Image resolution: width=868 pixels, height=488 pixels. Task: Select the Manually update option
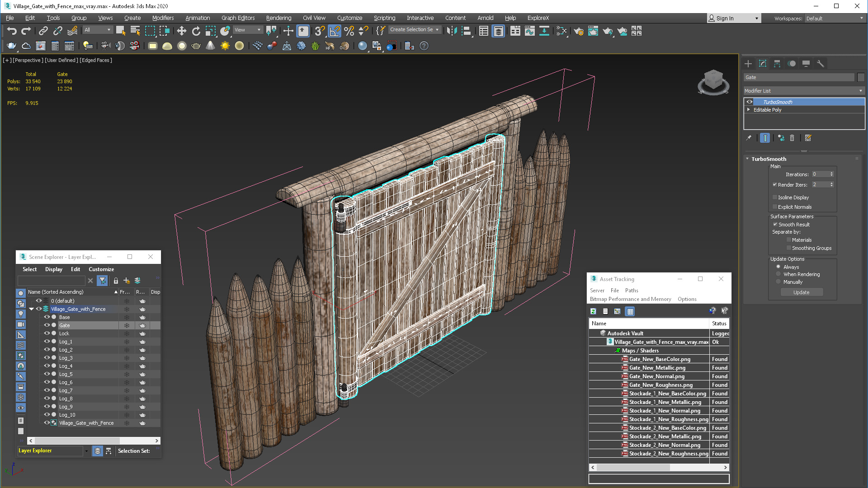(778, 282)
